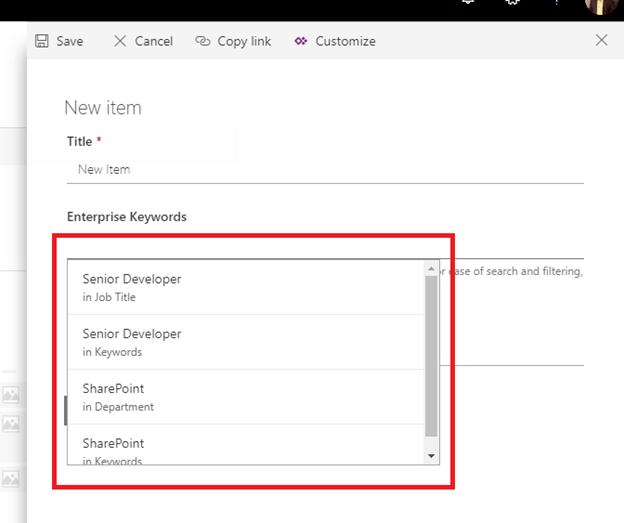Viewport: 624px width, 523px height.
Task: Click the Cancel X icon
Action: [x=120, y=41]
